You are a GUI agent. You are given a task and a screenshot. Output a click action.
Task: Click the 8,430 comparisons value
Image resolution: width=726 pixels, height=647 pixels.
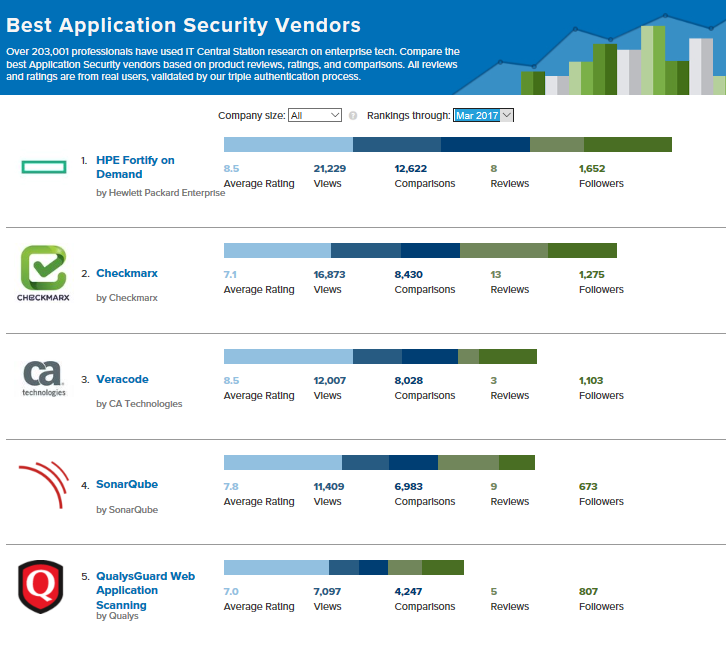tap(409, 275)
